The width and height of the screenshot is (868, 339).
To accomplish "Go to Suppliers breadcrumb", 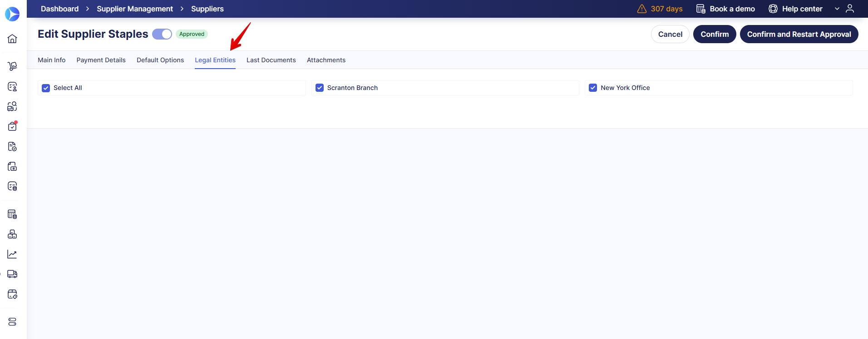I will pos(207,9).
